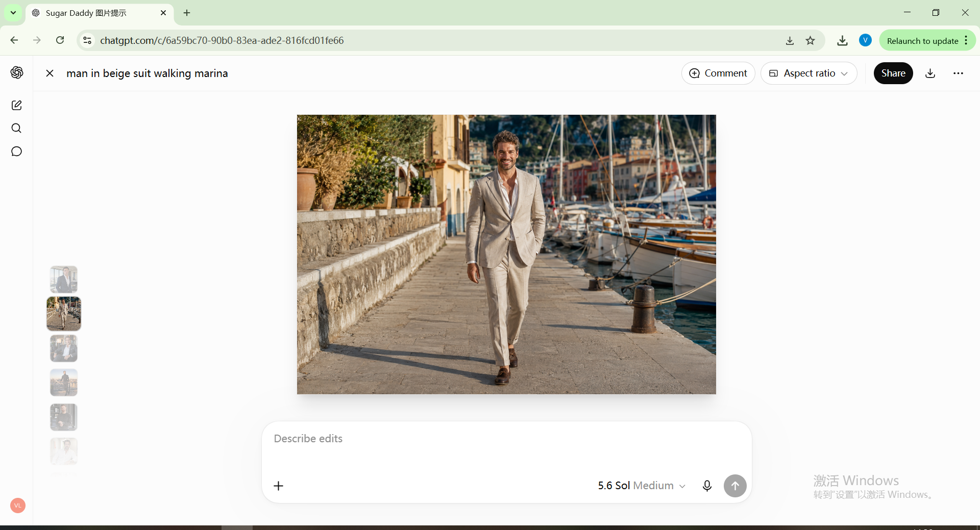Screen dimensions: 980x530
Task: Open the sidebar search icon
Action: 16,128
